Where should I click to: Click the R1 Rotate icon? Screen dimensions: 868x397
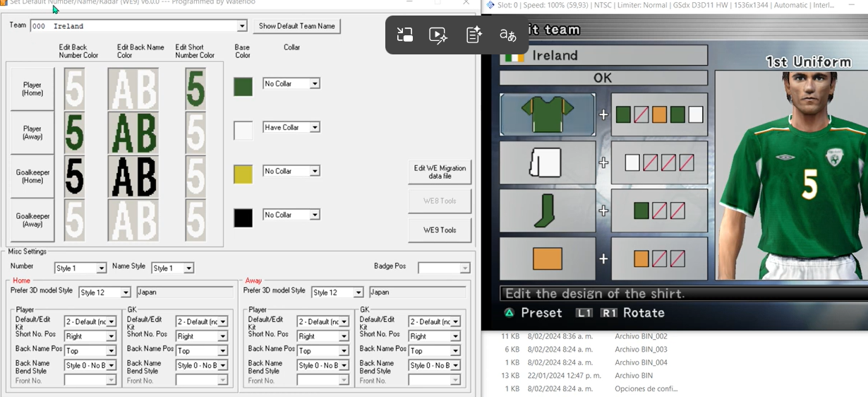[x=609, y=313]
